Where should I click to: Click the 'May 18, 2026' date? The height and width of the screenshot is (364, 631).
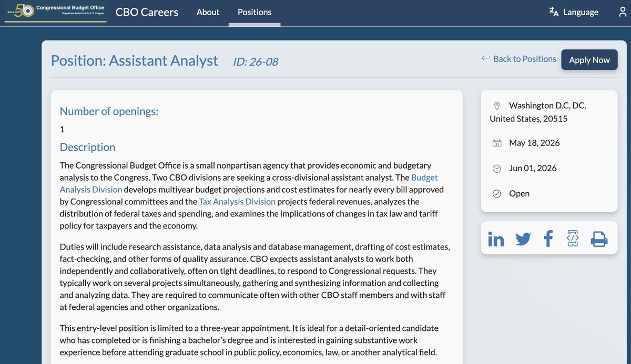(534, 143)
